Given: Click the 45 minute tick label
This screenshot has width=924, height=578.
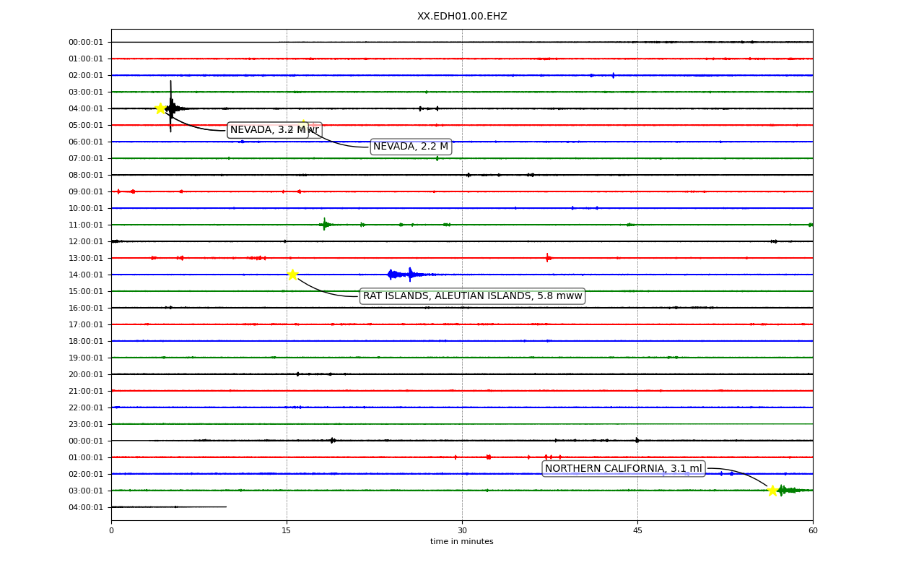Looking at the screenshot, I should (637, 531).
